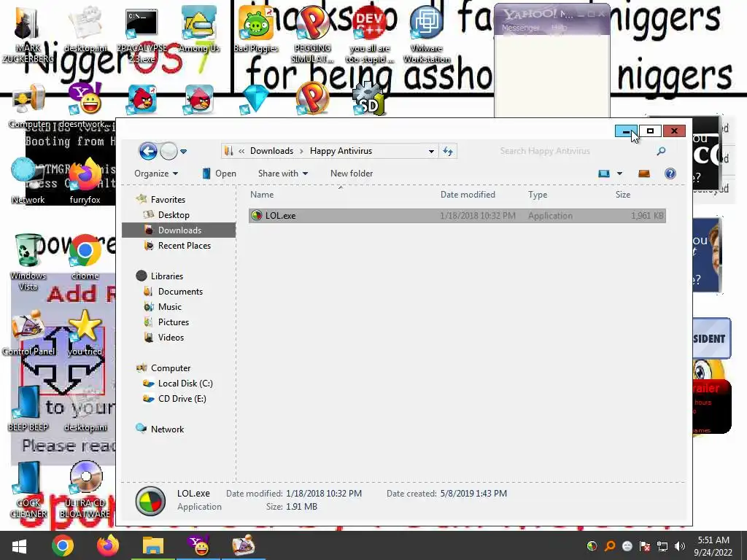Change your view icon in toolbar

(603, 174)
